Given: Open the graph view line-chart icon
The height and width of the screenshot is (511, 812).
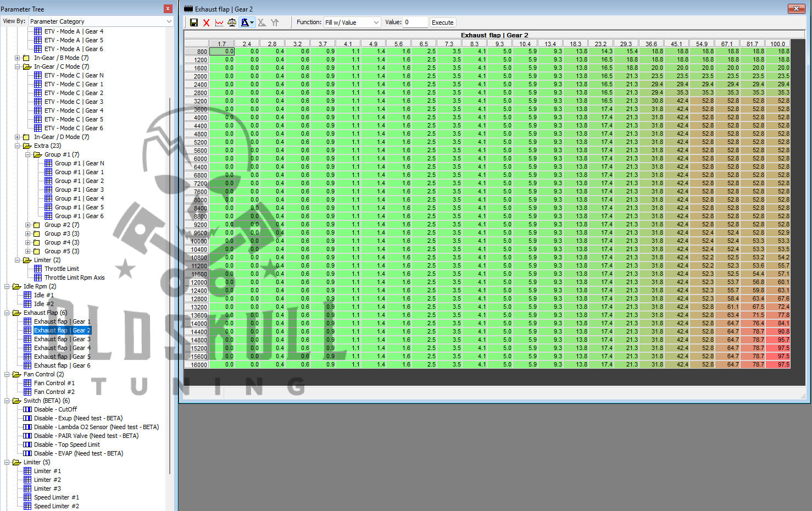Looking at the screenshot, I should click(x=219, y=23).
